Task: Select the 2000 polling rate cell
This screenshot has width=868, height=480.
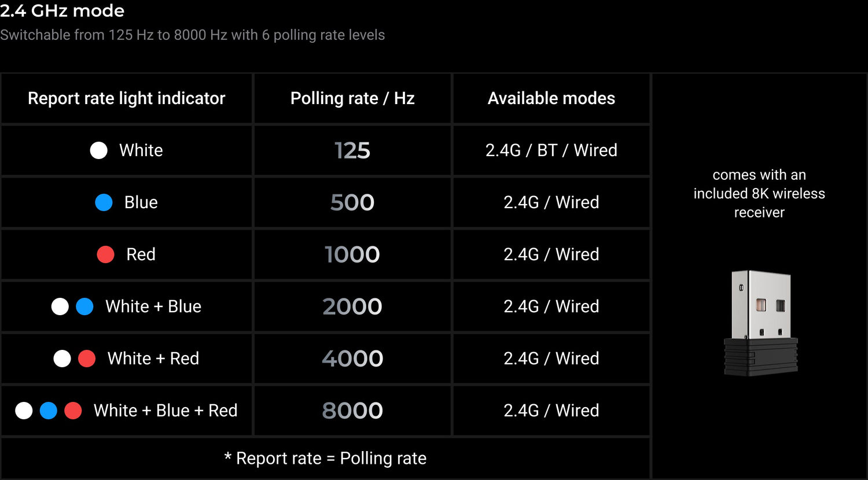Action: [352, 307]
